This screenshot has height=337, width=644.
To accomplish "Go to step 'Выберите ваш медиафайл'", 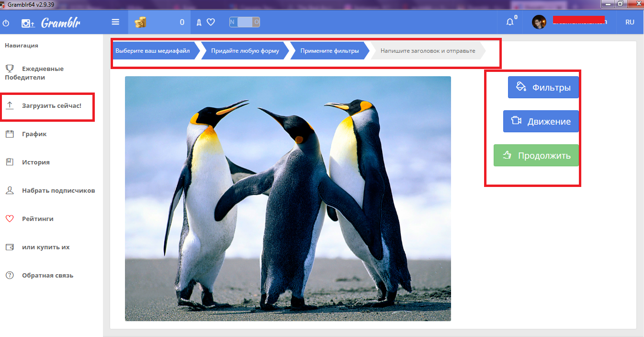I will pyautogui.click(x=153, y=51).
